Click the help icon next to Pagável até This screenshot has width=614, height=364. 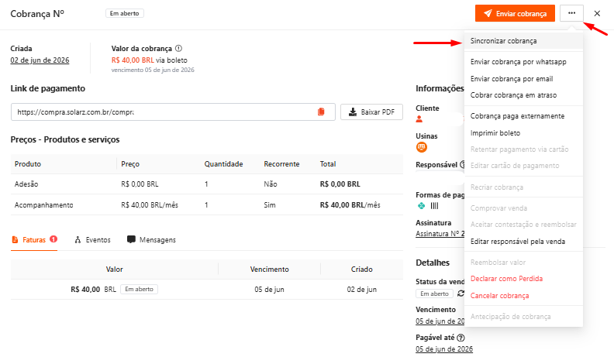[461, 338]
